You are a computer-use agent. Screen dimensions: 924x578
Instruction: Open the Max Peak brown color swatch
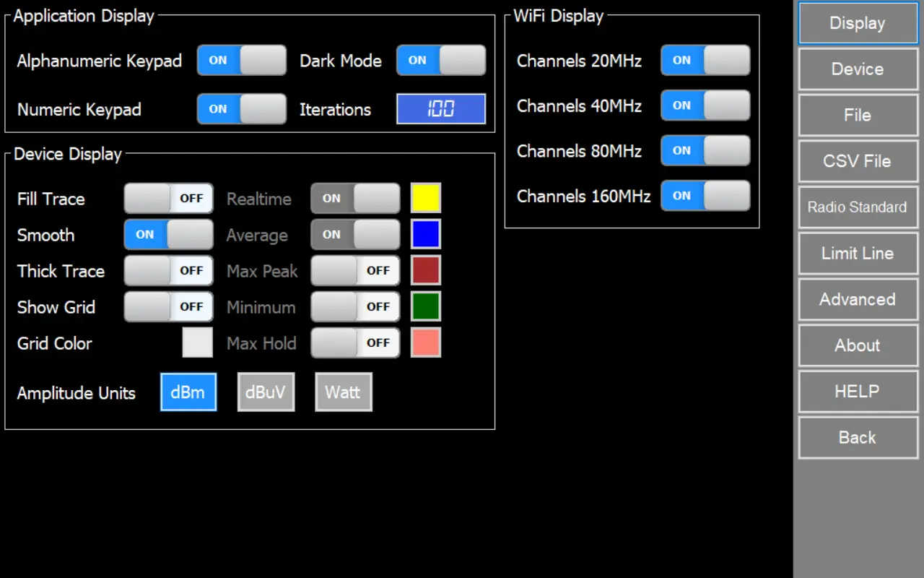pyautogui.click(x=426, y=270)
